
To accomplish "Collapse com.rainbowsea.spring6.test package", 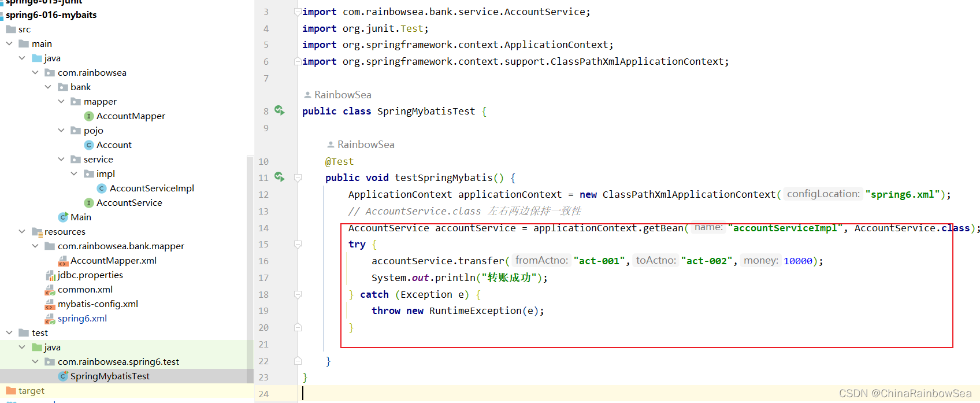I will coord(35,361).
